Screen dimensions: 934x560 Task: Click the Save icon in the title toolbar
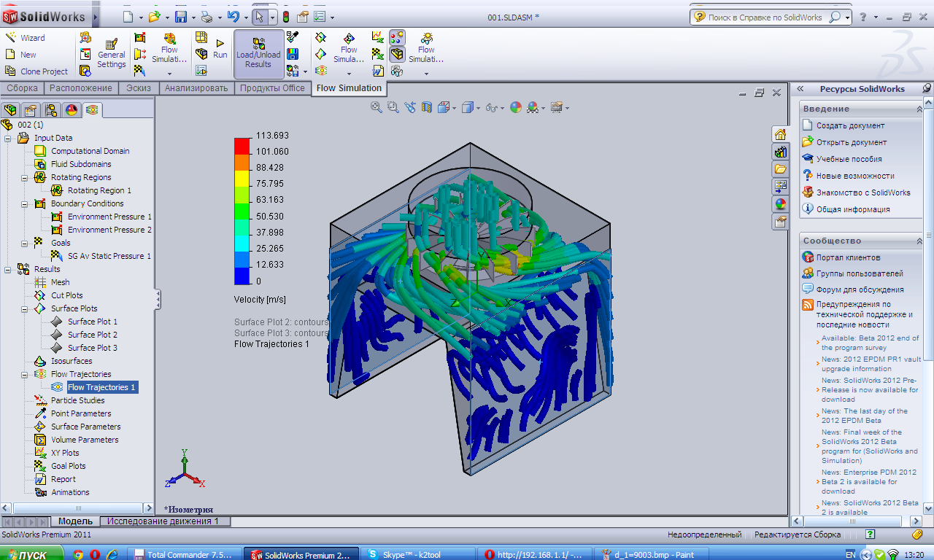click(x=180, y=17)
